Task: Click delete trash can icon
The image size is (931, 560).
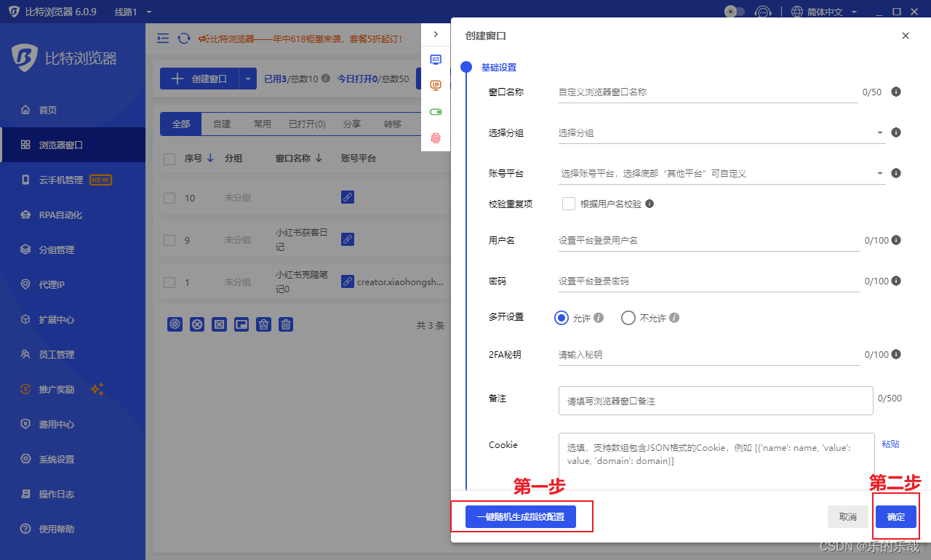Action: [x=286, y=324]
